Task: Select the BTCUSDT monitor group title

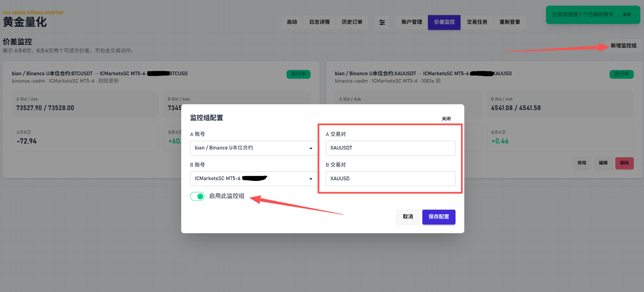Action: coord(100,73)
